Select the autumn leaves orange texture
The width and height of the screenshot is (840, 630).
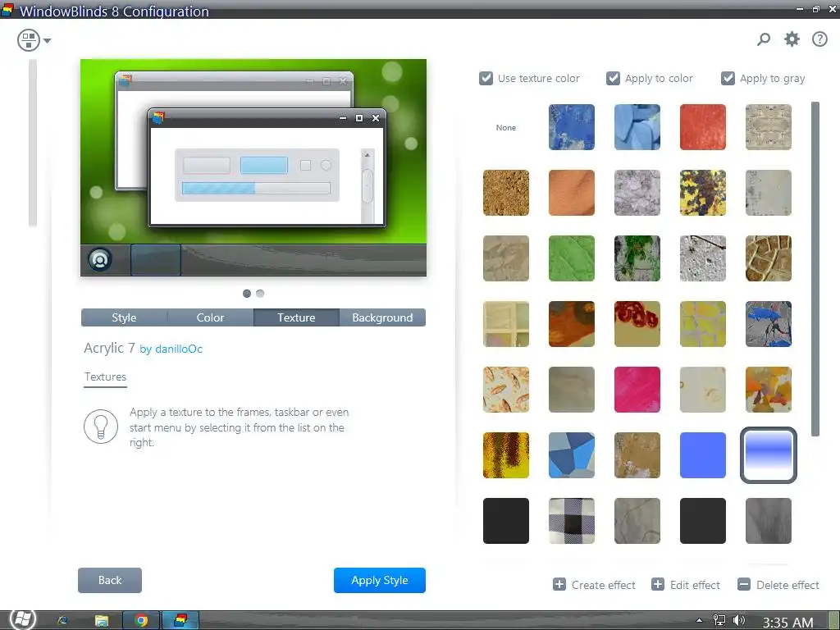[x=769, y=390]
